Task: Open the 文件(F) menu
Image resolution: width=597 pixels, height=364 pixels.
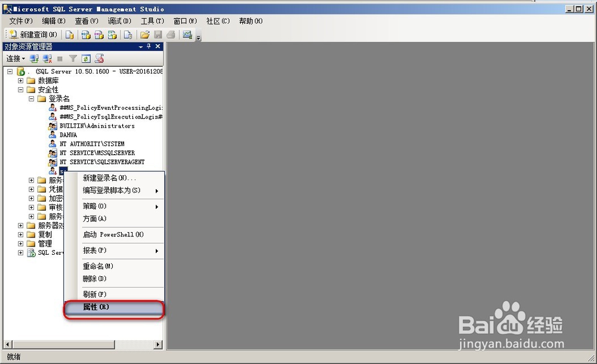Action: click(x=21, y=21)
